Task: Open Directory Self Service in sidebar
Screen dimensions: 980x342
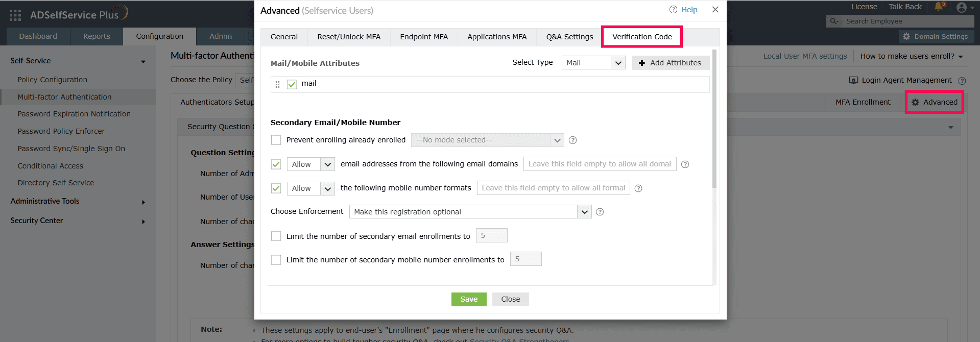Action: (56, 183)
